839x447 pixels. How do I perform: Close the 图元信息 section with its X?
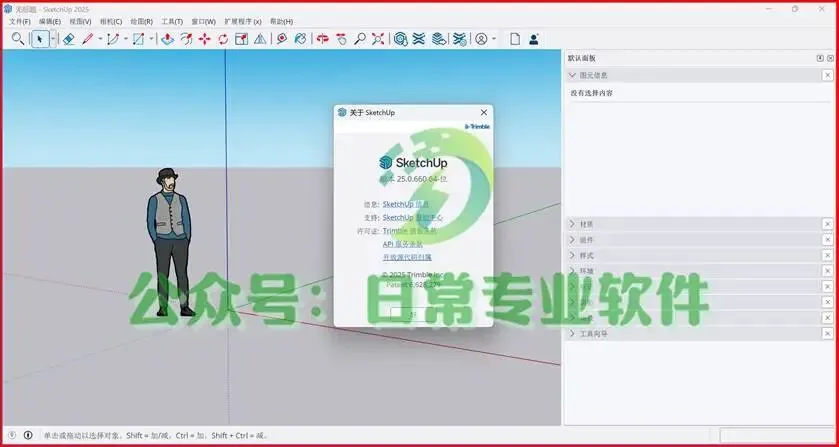(827, 75)
